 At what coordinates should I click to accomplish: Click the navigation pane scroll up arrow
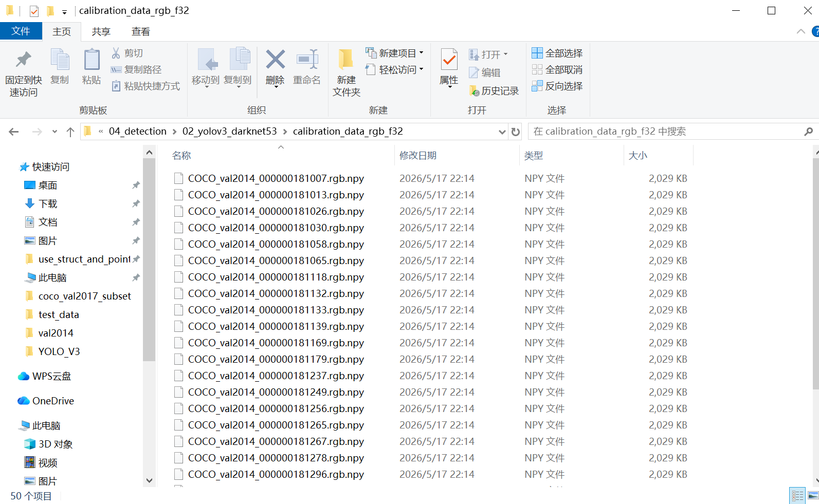[x=149, y=152]
